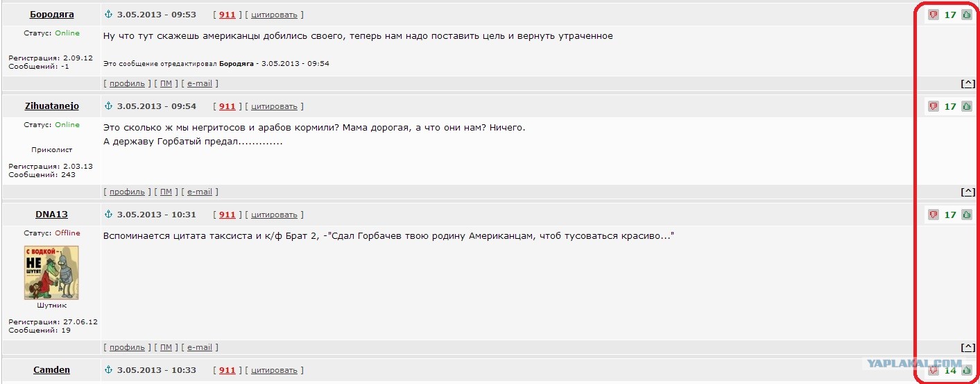
Task: Jump to top from Бородяга's post footer
Action: [968, 83]
